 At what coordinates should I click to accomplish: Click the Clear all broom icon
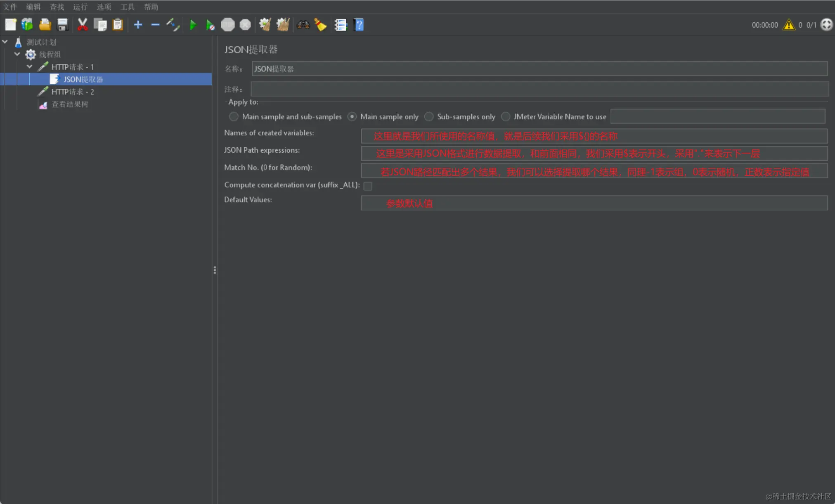tap(283, 25)
